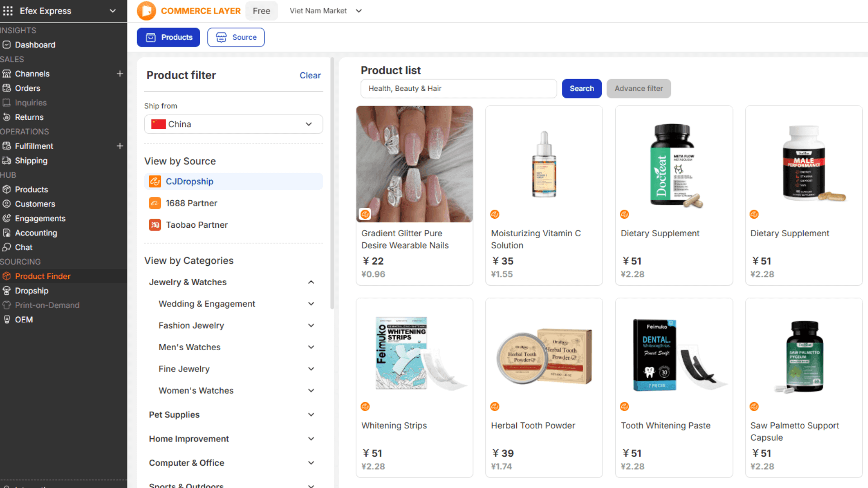Viewport: 868px width, 488px height.
Task: Select the 1688 Partner source
Action: pyautogui.click(x=191, y=203)
